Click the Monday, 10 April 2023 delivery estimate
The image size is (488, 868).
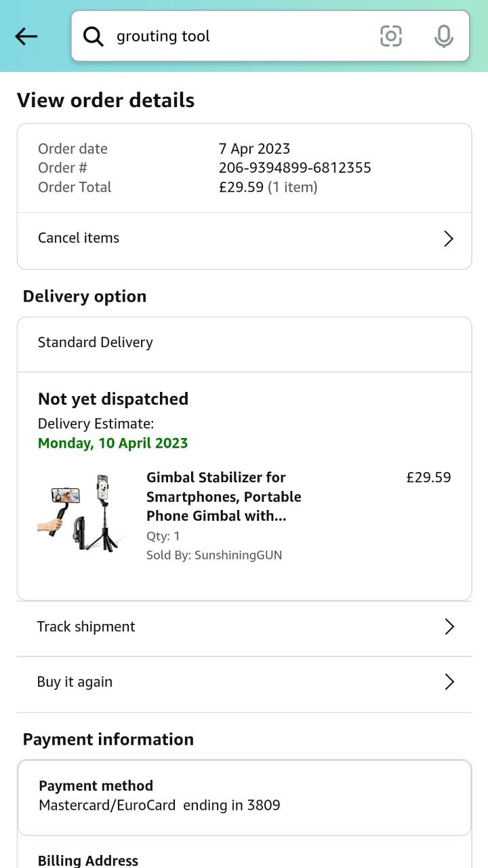113,443
